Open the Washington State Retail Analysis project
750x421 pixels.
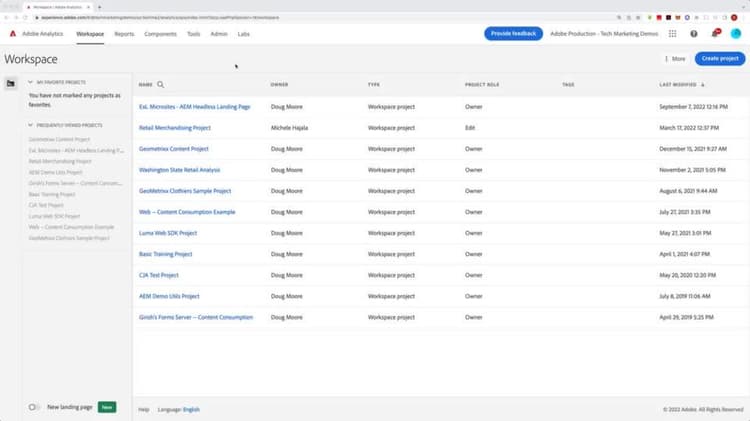click(179, 170)
